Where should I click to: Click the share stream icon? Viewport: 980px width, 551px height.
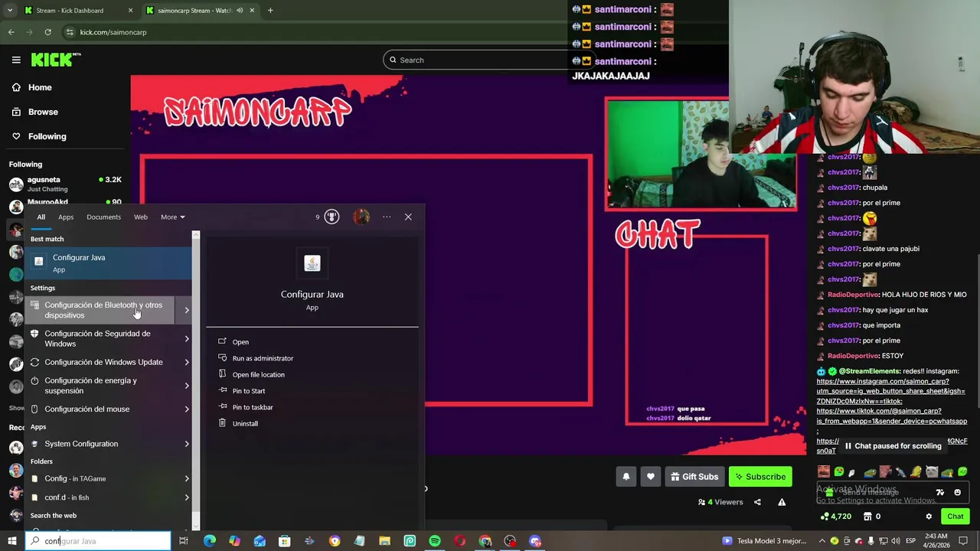[x=757, y=502]
